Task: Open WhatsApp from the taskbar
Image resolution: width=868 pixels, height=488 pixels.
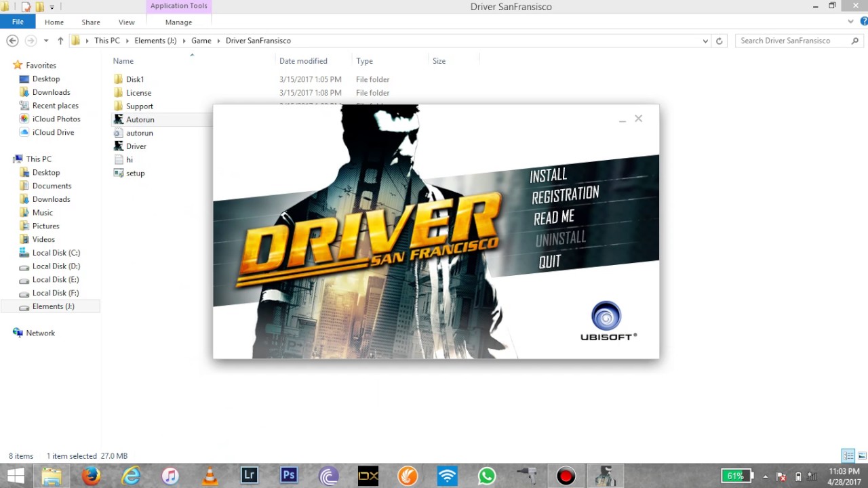Action: pos(486,476)
